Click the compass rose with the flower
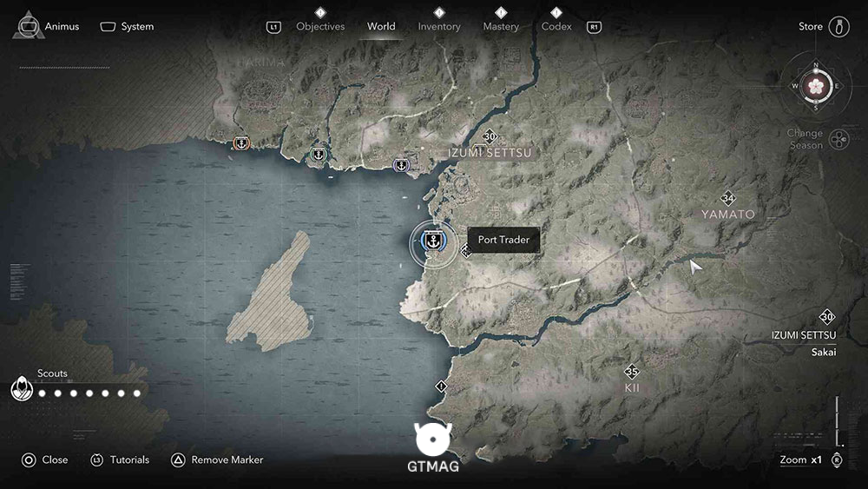 [x=816, y=86]
